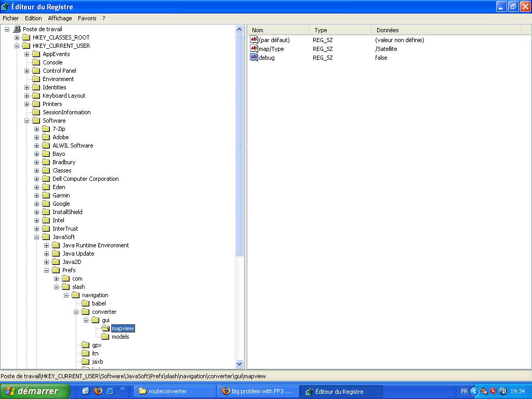Screen dimensions: 532x399
Task: Select the Google registry key
Action: 61,204
